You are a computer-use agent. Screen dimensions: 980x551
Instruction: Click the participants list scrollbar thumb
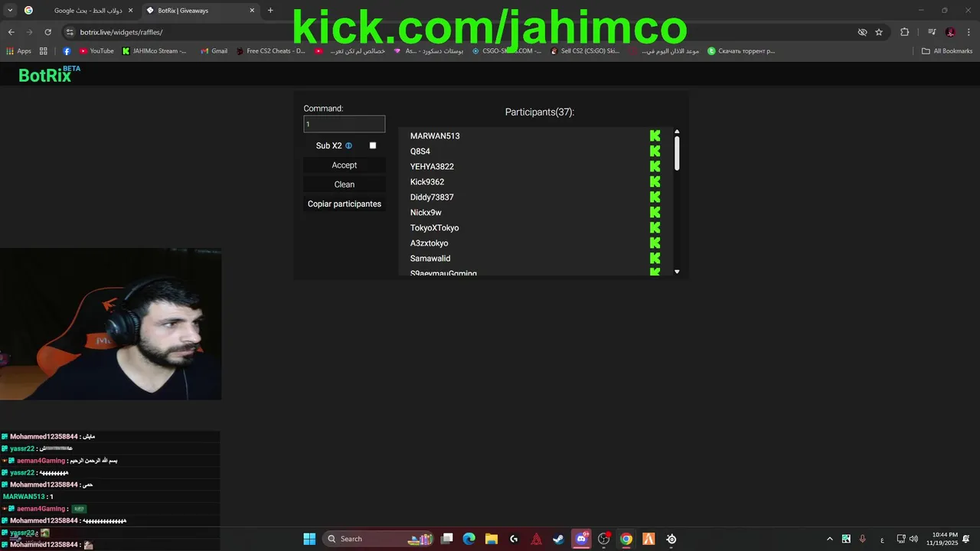[x=677, y=153]
